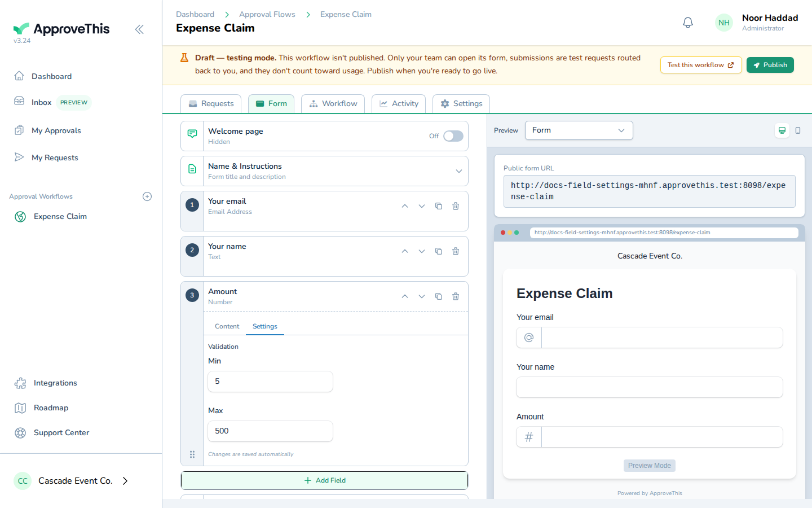
Task: Open the Activity tab
Action: [x=399, y=104]
